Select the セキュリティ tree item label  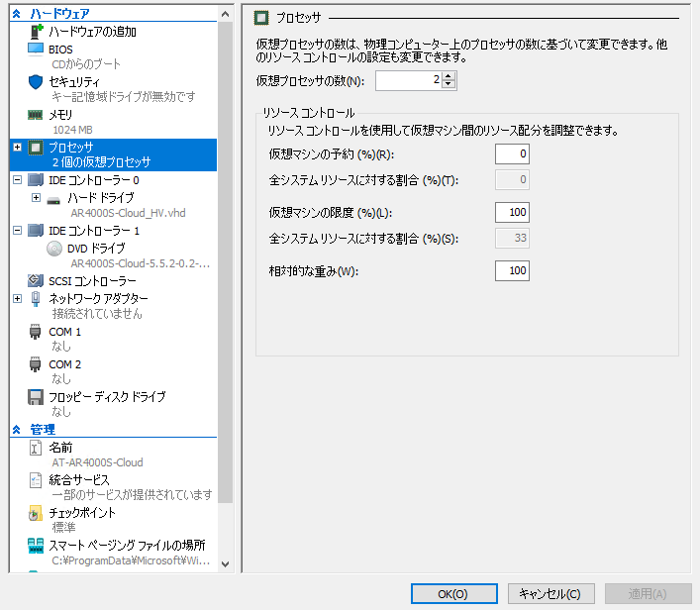(x=74, y=82)
